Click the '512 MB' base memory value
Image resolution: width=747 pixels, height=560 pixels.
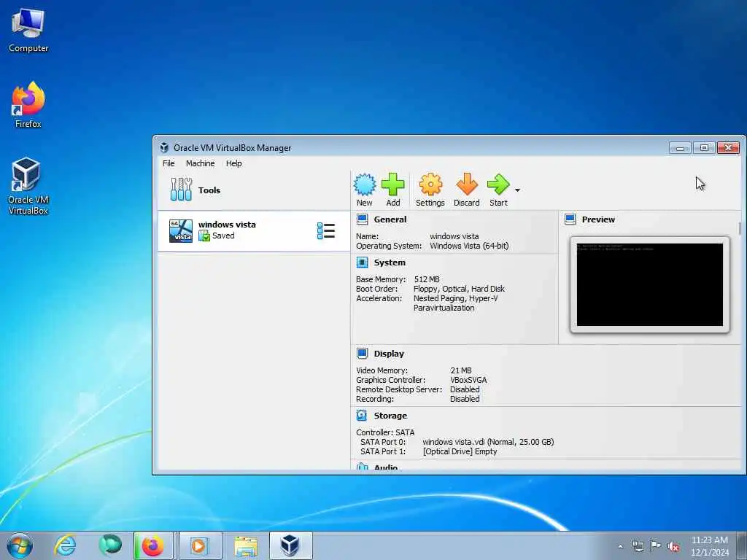427,279
